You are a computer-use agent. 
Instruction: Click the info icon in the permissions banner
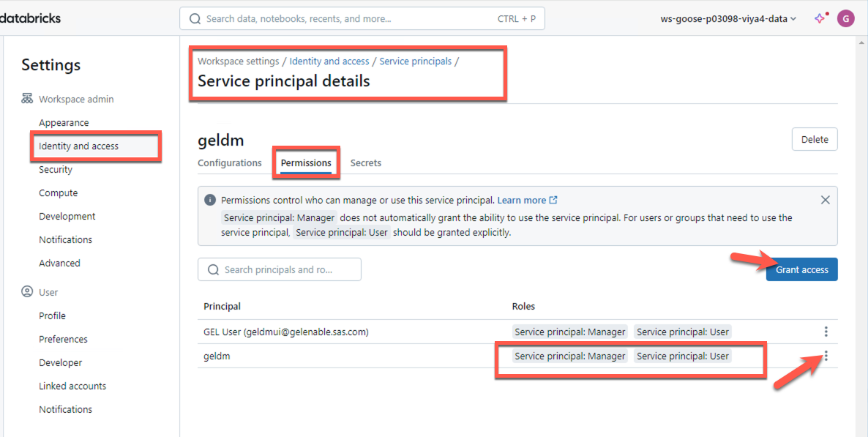click(212, 199)
